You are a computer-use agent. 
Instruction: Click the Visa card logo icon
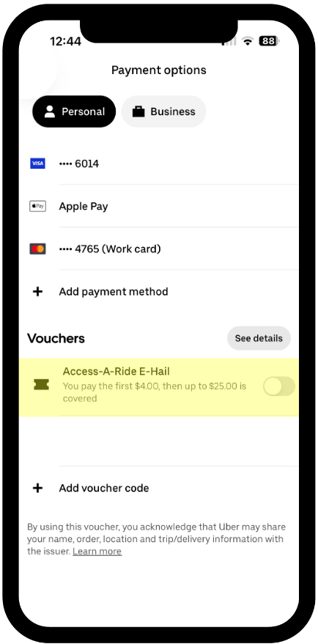(x=38, y=164)
